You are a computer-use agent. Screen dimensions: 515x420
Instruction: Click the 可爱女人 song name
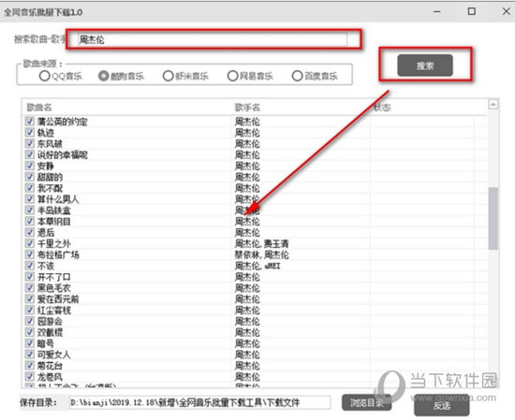pyautogui.click(x=54, y=355)
